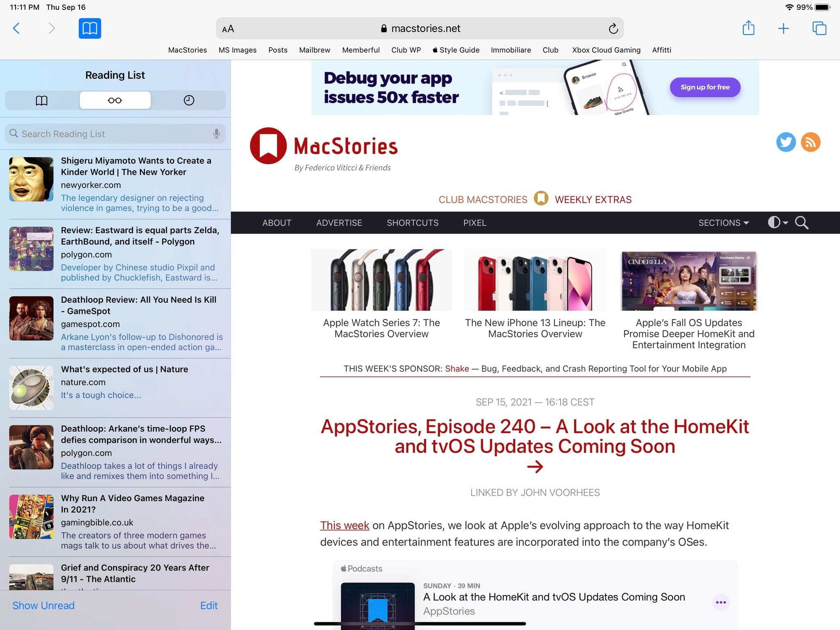Open the AA reader/text size menu
Screen dimensions: 840x630
228,29
